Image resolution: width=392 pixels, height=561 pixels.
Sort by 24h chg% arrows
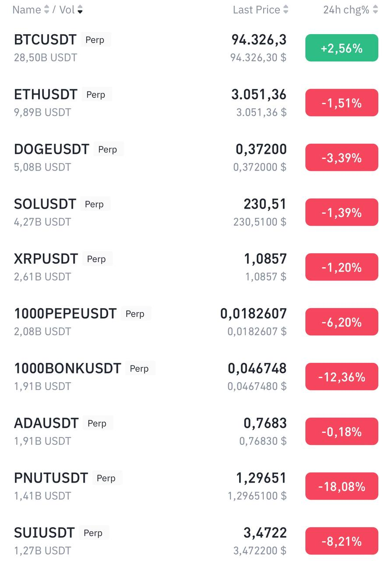click(375, 10)
